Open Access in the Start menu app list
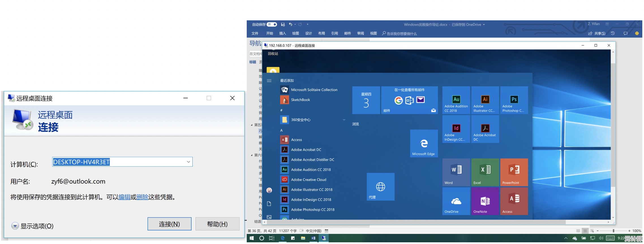Image resolution: width=644 pixels, height=244 pixels. pyautogui.click(x=291, y=140)
